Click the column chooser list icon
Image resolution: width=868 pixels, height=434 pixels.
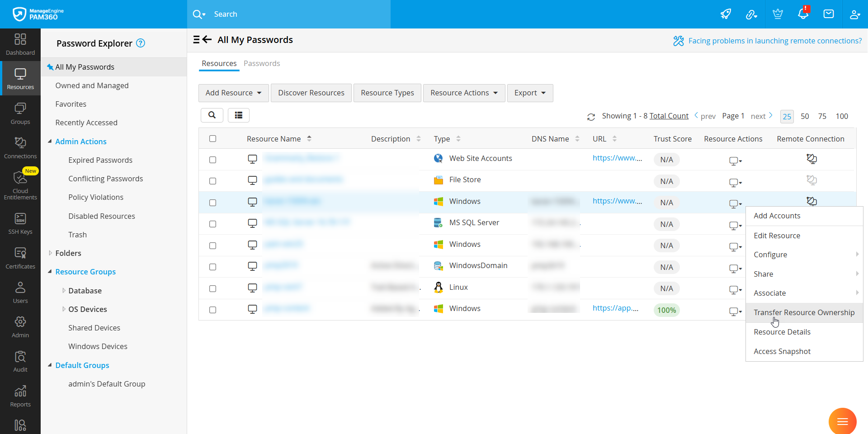click(x=239, y=115)
